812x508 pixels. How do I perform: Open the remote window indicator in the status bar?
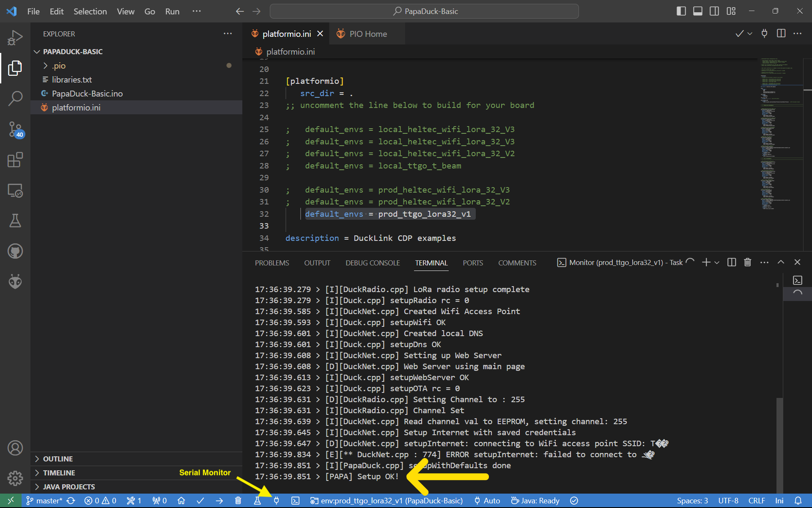coord(11,501)
